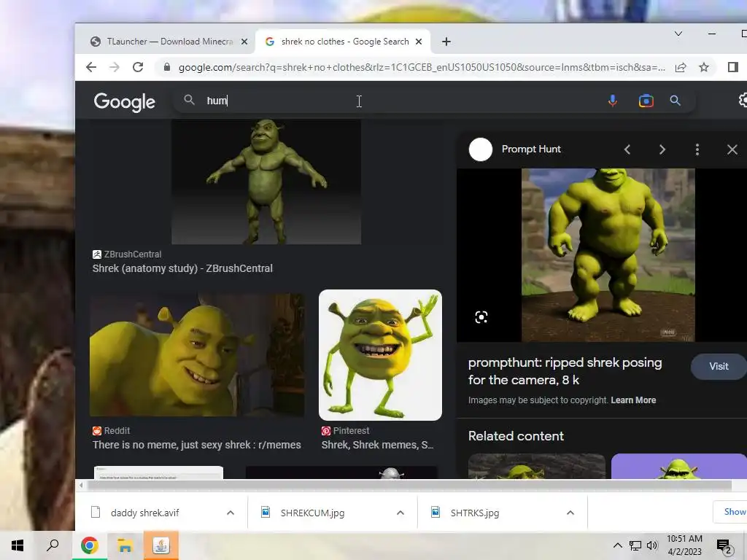Select the Reddit Shrek face thumbnail

(197, 355)
